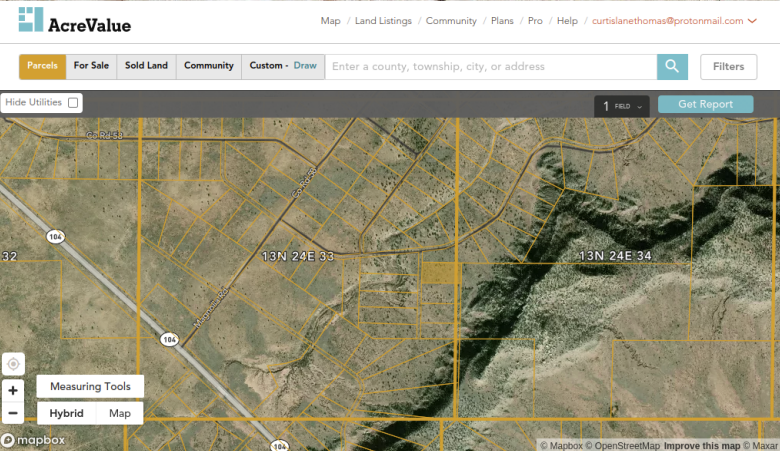This screenshot has height=451, width=780.
Task: Click the address search input field
Action: click(490, 67)
